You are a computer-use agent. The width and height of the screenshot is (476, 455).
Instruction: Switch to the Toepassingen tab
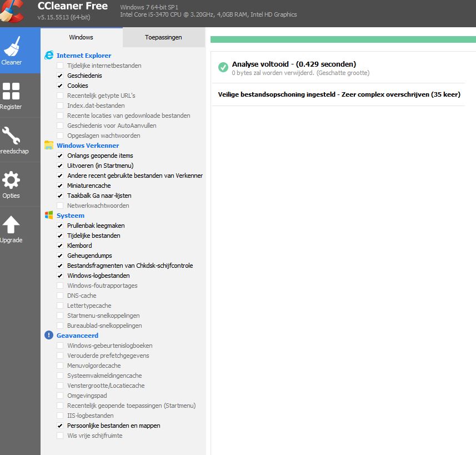click(164, 37)
